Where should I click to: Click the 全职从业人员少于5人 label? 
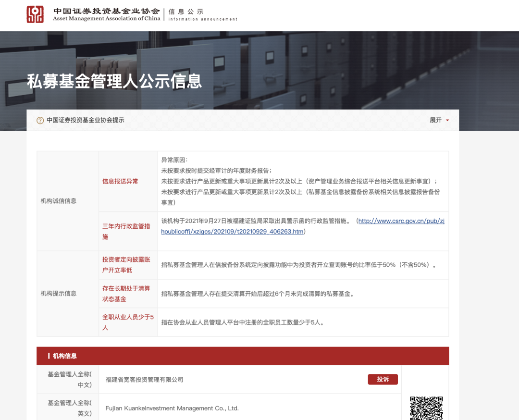tap(128, 322)
